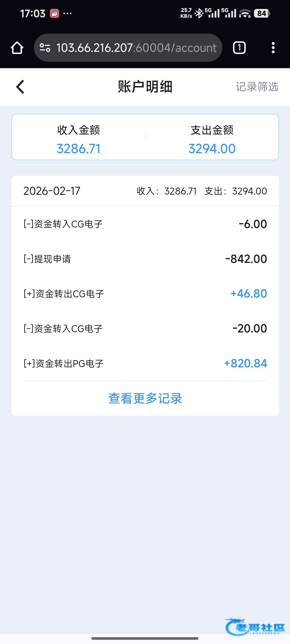Viewport: 290px width, 644px height.
Task: Tap the address bar URL field
Action: coord(136,48)
